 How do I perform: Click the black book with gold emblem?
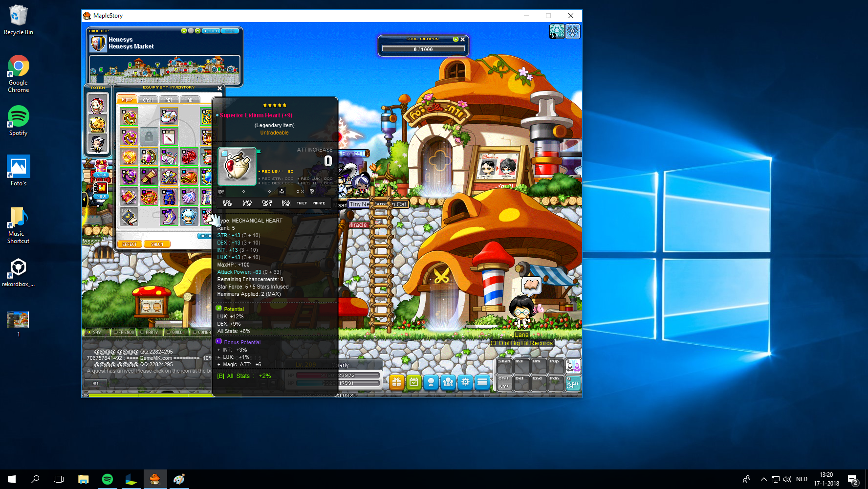click(129, 217)
